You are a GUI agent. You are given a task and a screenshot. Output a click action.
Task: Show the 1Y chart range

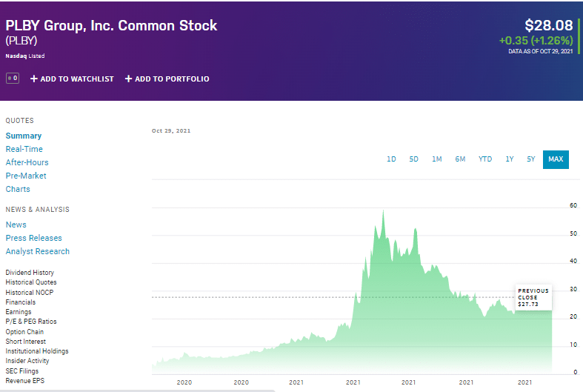(x=510, y=159)
